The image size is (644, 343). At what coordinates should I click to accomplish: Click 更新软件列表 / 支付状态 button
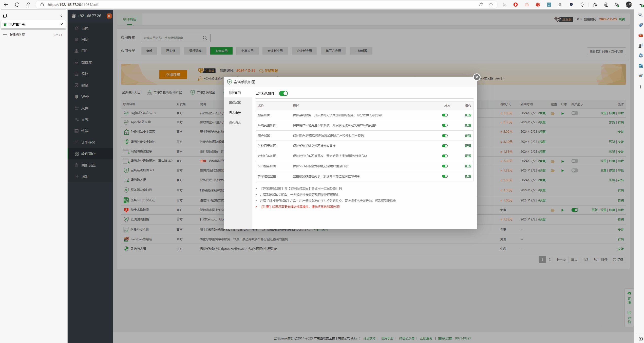(606, 51)
